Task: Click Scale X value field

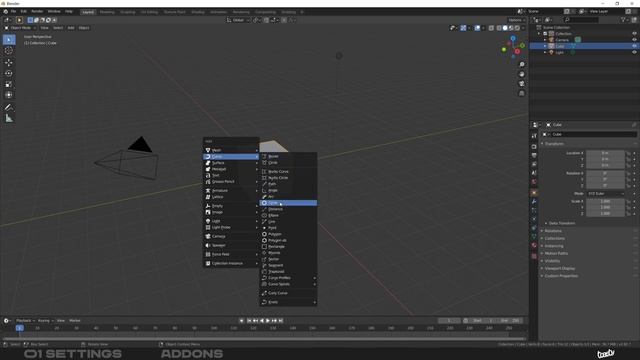Action: click(x=606, y=201)
